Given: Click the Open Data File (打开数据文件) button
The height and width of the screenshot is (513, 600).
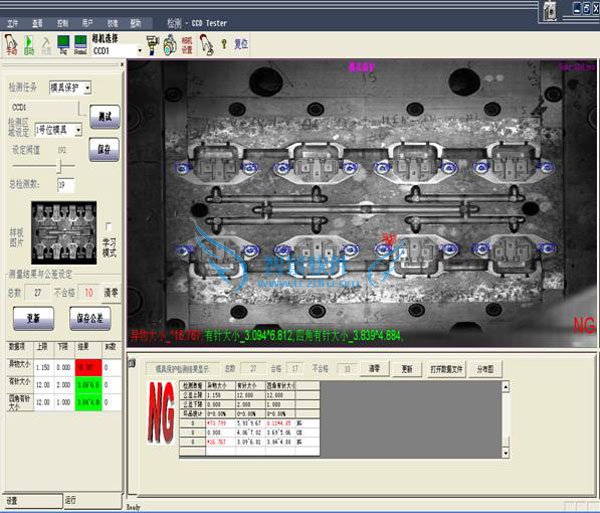Looking at the screenshot, I should (x=447, y=369).
